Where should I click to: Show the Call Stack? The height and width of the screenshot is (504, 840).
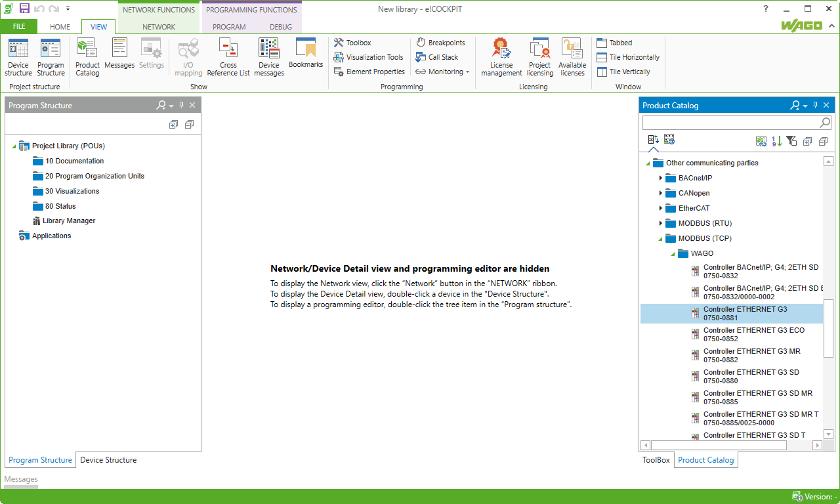(437, 57)
